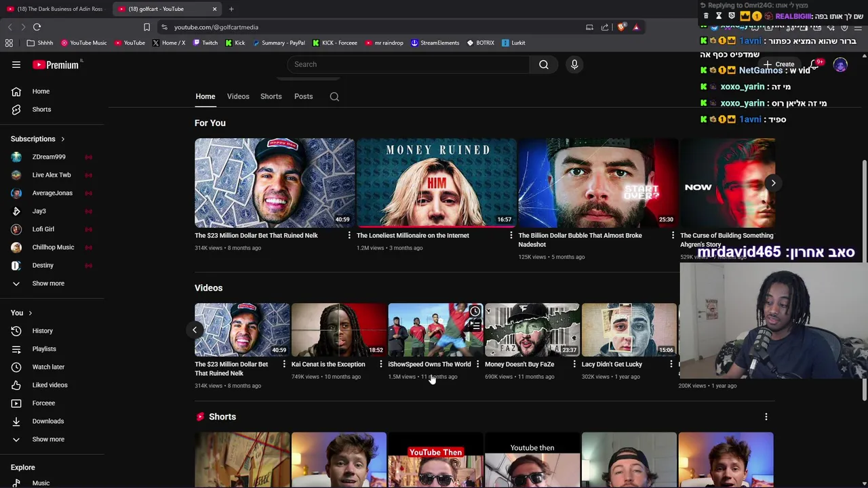This screenshot has height=488, width=868.
Task: Open the Twitch bookmark
Action: [x=205, y=43]
